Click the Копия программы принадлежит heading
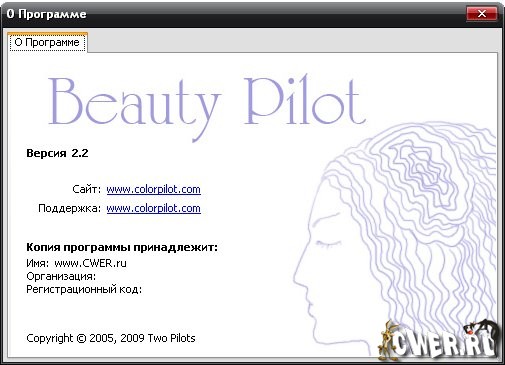 pos(122,247)
